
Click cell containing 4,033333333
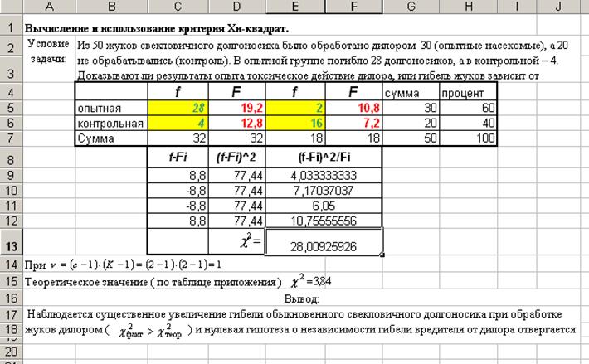(x=324, y=176)
